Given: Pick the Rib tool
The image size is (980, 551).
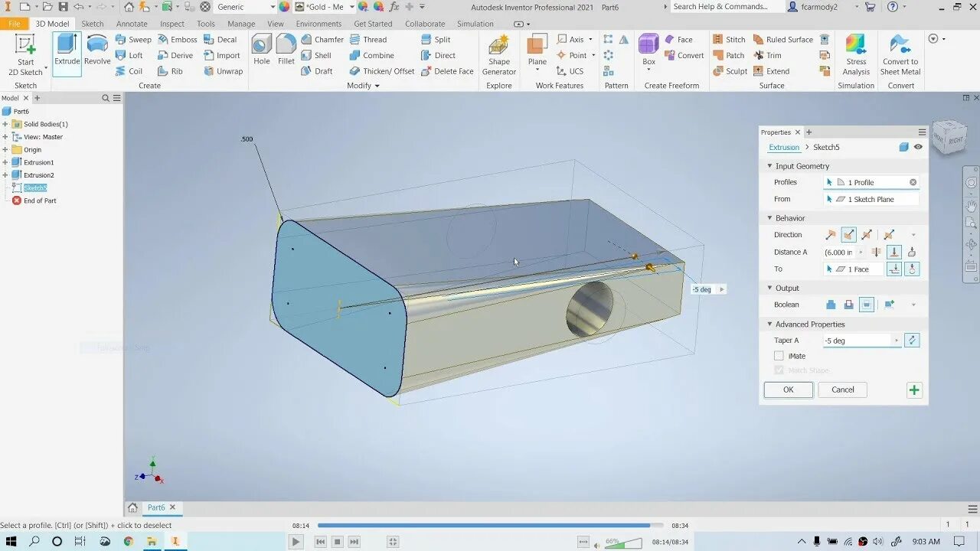Looking at the screenshot, I should tap(171, 71).
